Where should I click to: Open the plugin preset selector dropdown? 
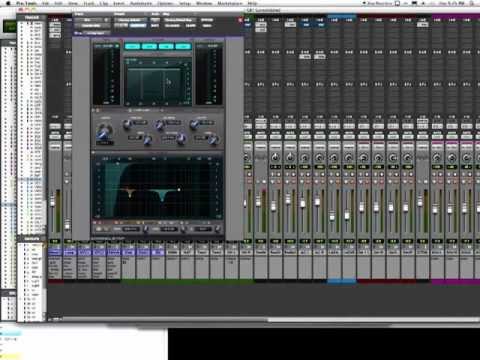click(130, 20)
